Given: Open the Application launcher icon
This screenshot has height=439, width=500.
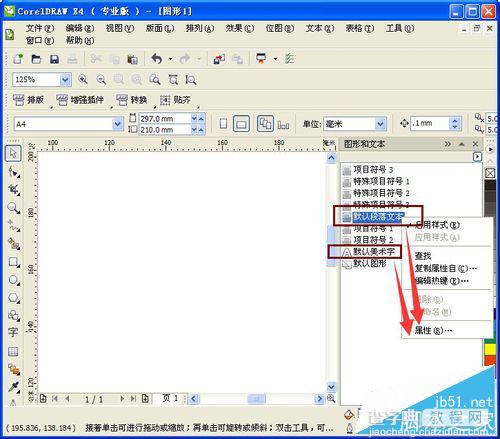Looking at the screenshot, I should (261, 59).
